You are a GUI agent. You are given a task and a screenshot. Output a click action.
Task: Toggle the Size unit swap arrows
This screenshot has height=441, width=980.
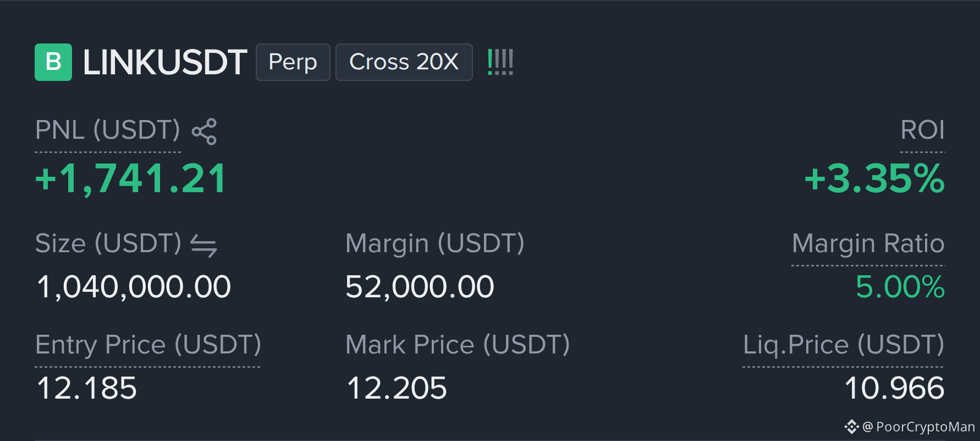click(x=203, y=245)
